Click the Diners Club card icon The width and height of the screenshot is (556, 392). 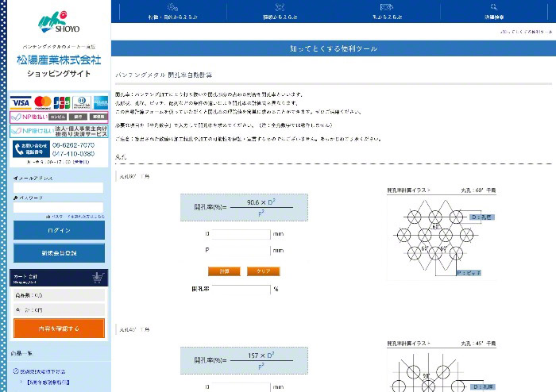[82, 102]
